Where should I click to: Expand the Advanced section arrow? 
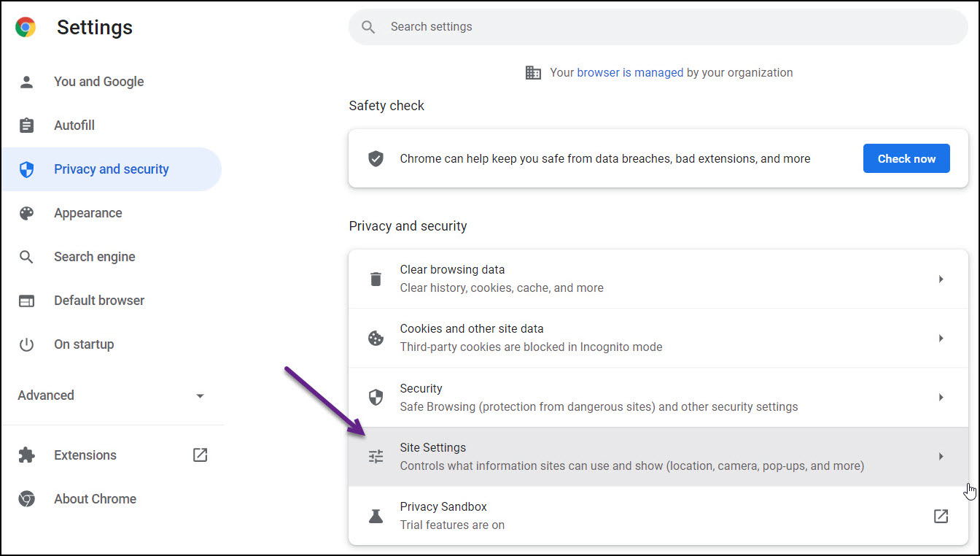click(x=200, y=395)
